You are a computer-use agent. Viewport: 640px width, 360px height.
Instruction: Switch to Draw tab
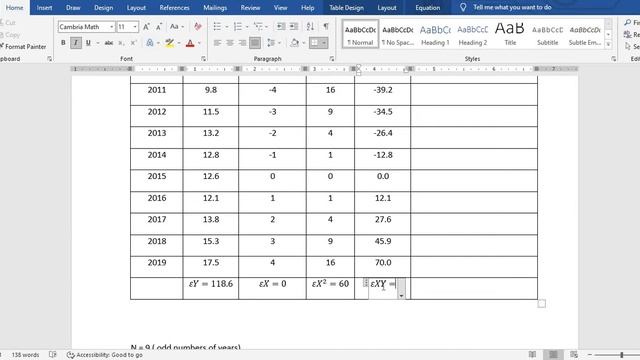click(73, 7)
